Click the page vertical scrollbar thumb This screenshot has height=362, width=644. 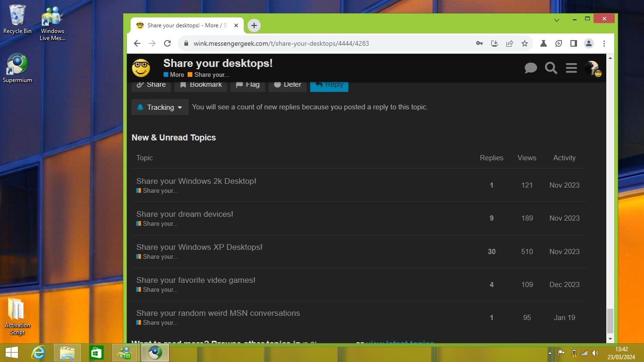[x=610, y=321]
